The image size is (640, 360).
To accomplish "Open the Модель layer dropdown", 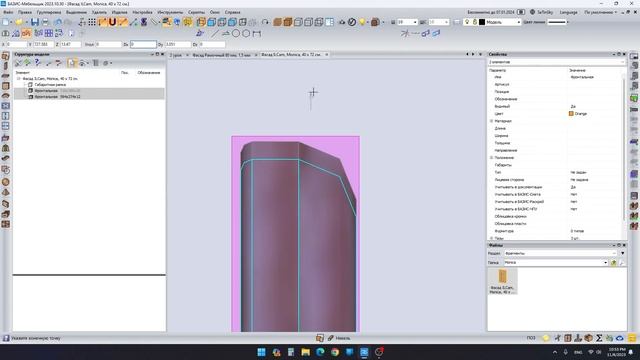I will (519, 22).
